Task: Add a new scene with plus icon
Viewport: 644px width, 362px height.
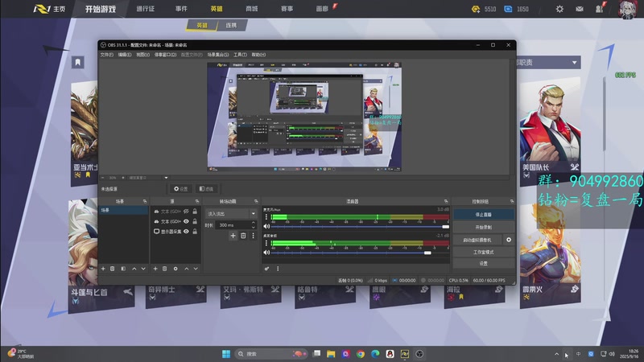Action: click(103, 269)
